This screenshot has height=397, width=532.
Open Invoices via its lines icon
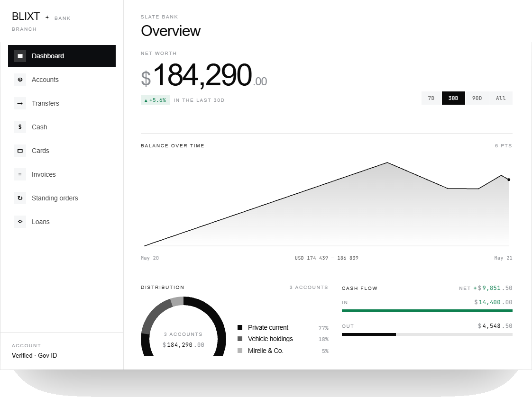coord(20,174)
